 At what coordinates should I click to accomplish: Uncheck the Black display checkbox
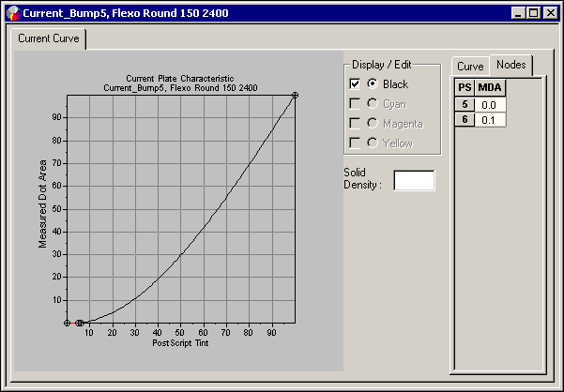355,84
